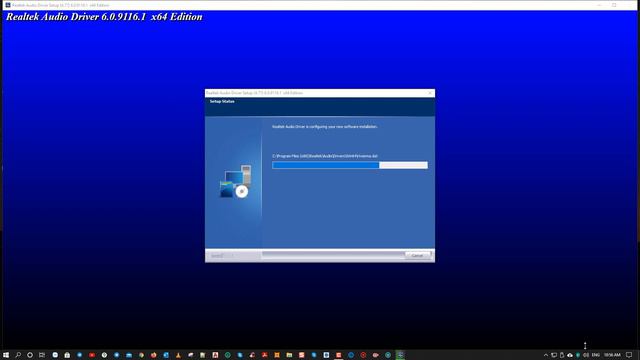Open the Action Center notifications icon
The width and height of the screenshot is (640, 360).
(x=629, y=355)
